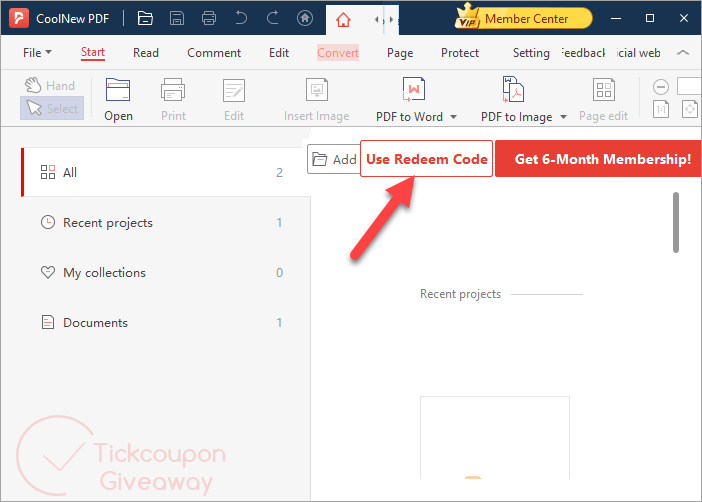Switch to the Read ribbon tab
702x502 pixels.
(146, 53)
